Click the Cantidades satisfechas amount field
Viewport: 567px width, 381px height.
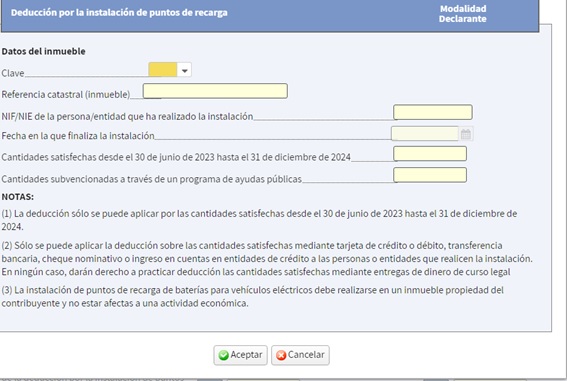click(x=430, y=154)
